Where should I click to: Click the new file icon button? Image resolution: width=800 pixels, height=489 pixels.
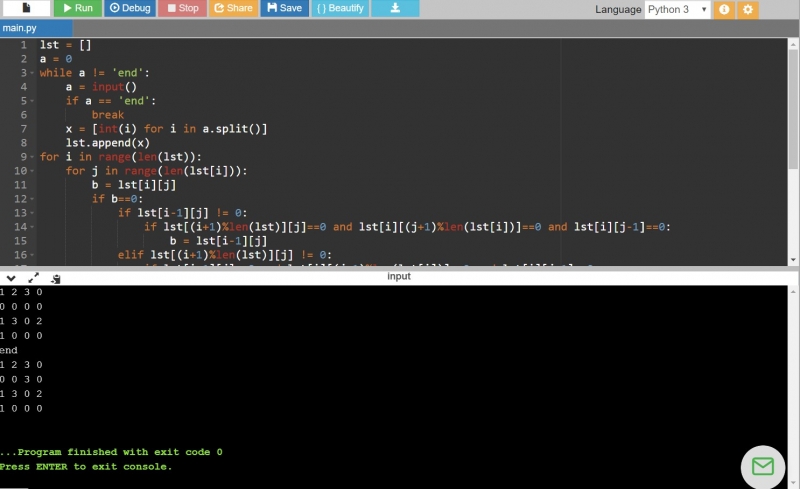click(26, 8)
